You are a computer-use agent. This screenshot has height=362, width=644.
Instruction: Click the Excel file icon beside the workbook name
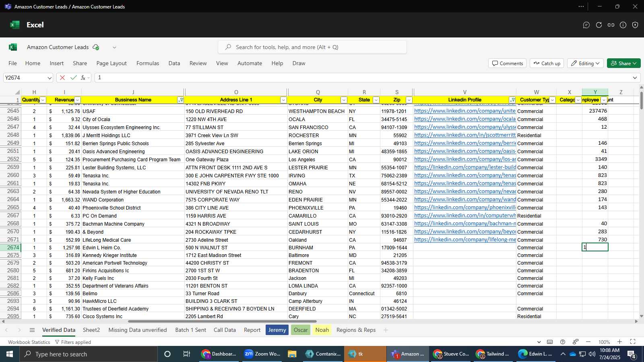13,47
